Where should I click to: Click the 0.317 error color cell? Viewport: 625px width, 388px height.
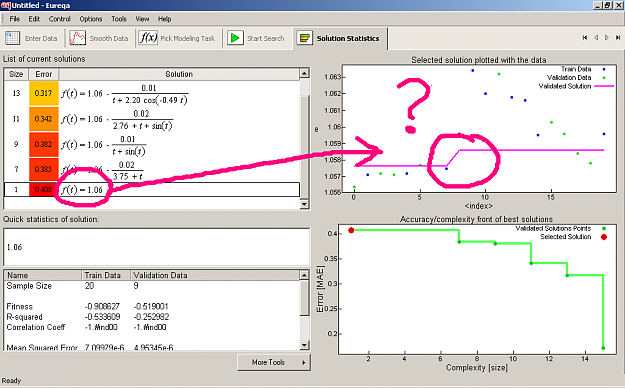coord(43,94)
